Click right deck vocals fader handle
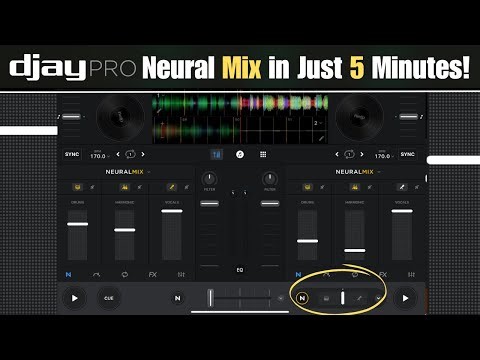This screenshot has width=480, height=360. (x=402, y=211)
